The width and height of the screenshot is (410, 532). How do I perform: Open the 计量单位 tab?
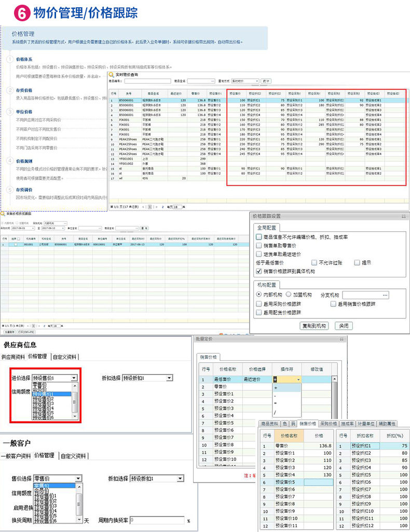tap(366, 424)
